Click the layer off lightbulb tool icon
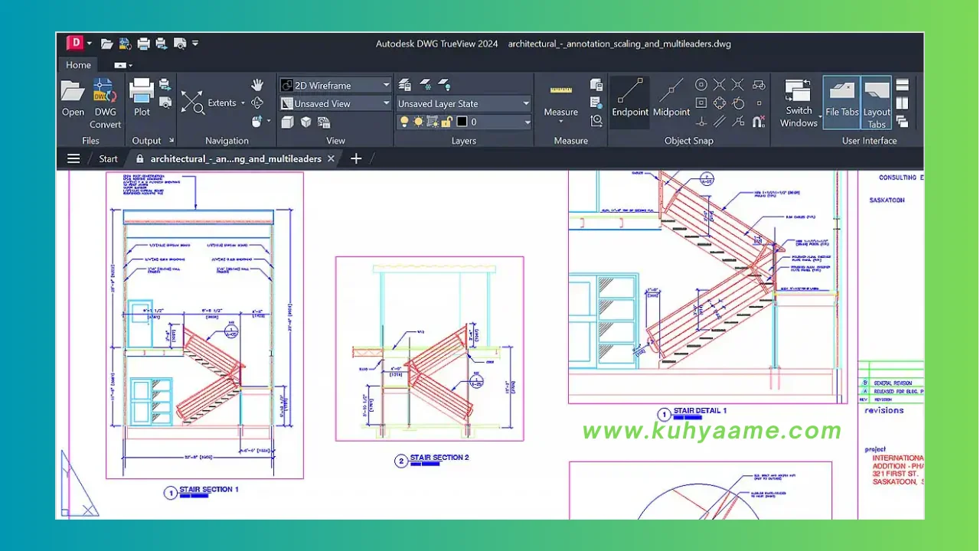980x551 pixels. coord(443,84)
